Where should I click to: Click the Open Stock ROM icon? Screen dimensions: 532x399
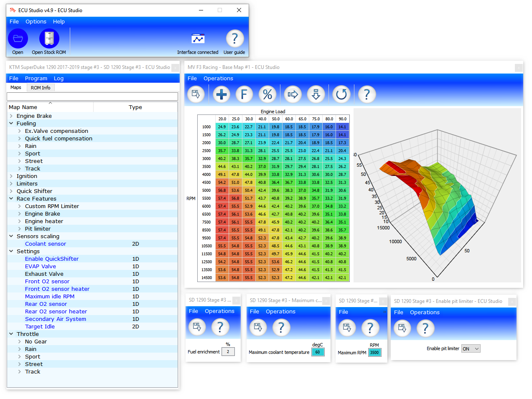(x=49, y=39)
